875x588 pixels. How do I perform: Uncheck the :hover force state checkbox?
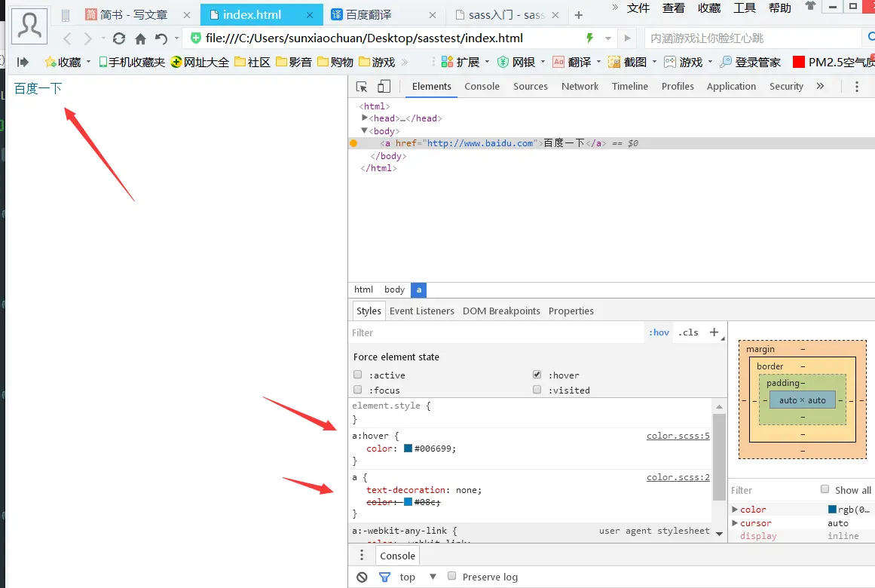537,374
